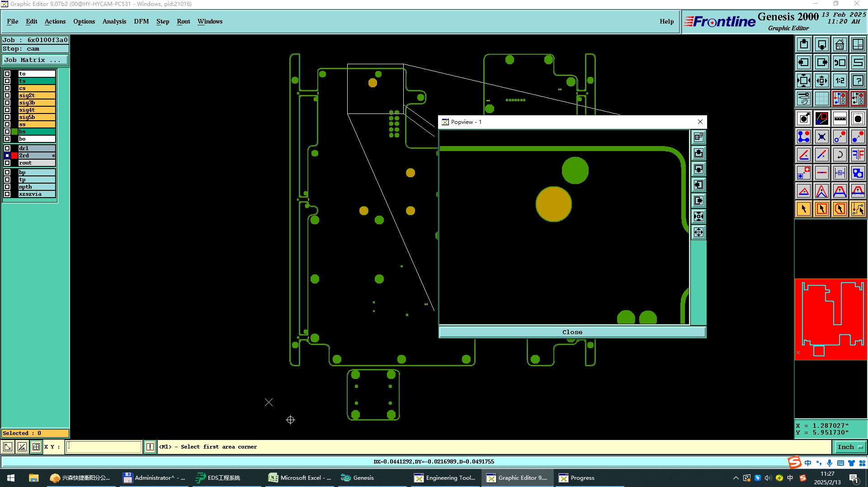Click the Job Matrix button
The width and height of the screenshot is (868, 487).
(x=35, y=60)
